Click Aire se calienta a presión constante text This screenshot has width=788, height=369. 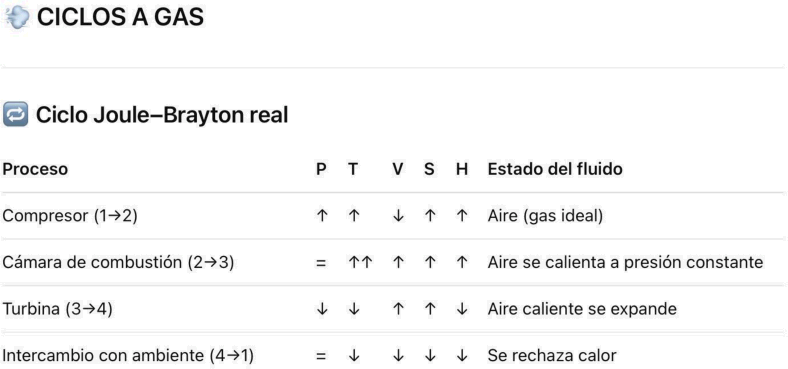tap(625, 263)
